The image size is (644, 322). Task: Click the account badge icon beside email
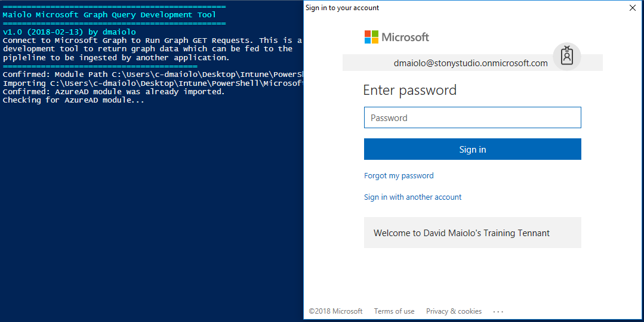(567, 56)
